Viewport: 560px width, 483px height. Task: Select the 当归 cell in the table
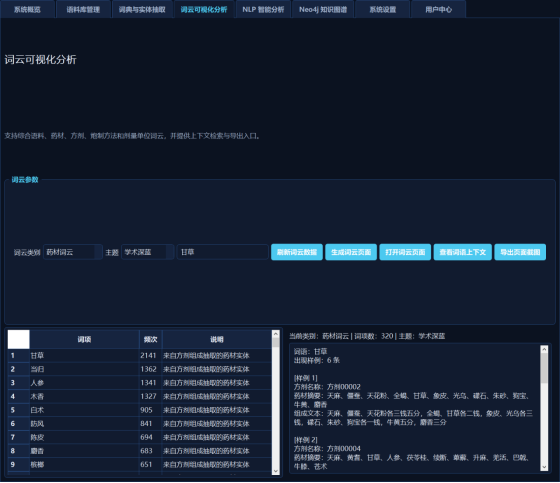(x=84, y=369)
